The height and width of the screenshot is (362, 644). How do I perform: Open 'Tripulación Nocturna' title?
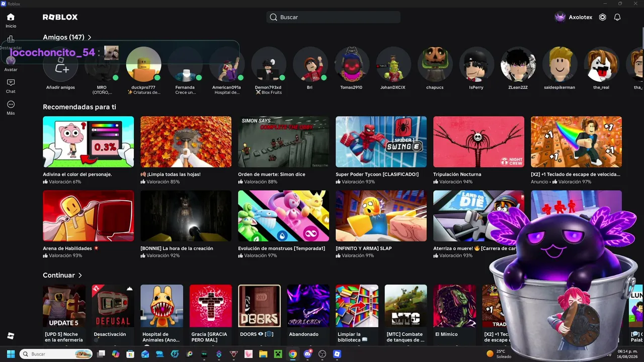coord(457,174)
